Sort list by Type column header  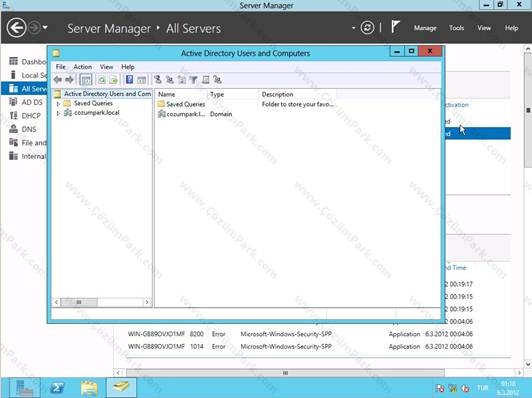[232, 94]
